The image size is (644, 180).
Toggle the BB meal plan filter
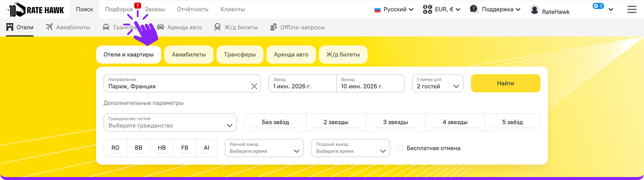(x=139, y=148)
